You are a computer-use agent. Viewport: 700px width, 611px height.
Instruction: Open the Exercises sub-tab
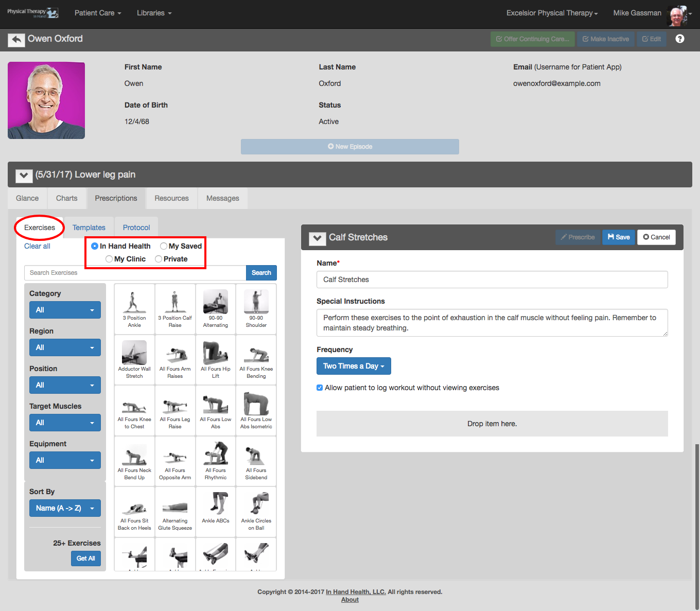tap(40, 228)
